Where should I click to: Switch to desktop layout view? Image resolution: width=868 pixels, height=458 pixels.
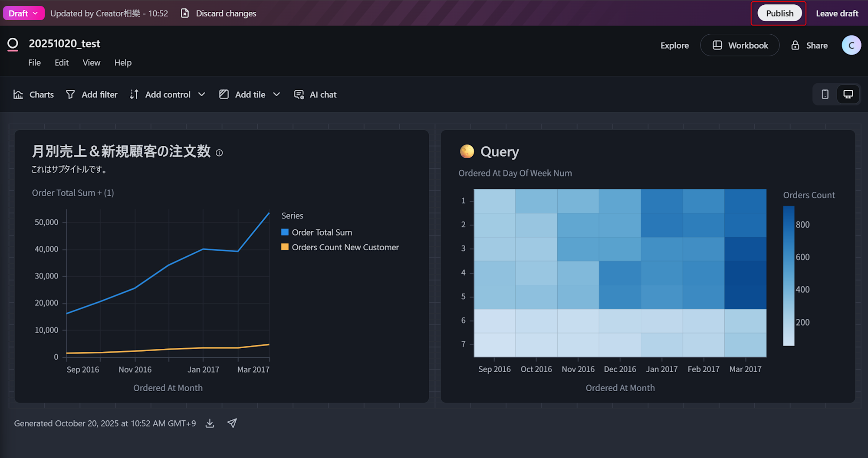tap(848, 95)
